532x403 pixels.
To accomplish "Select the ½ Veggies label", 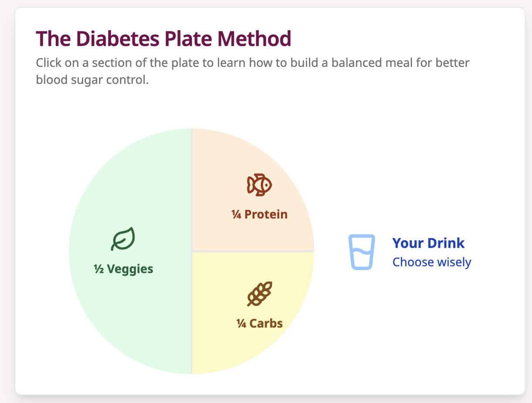I will [x=123, y=269].
